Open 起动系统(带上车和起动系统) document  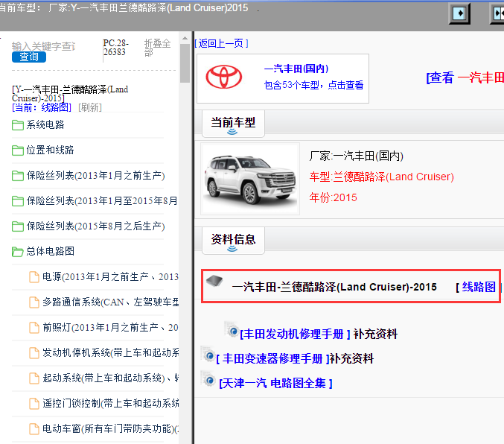111,378
